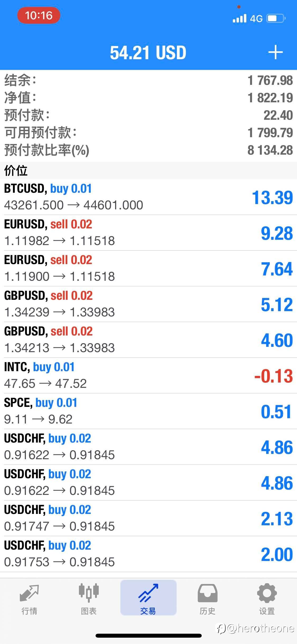Open the INTC buy 0.01 position

point(148,375)
